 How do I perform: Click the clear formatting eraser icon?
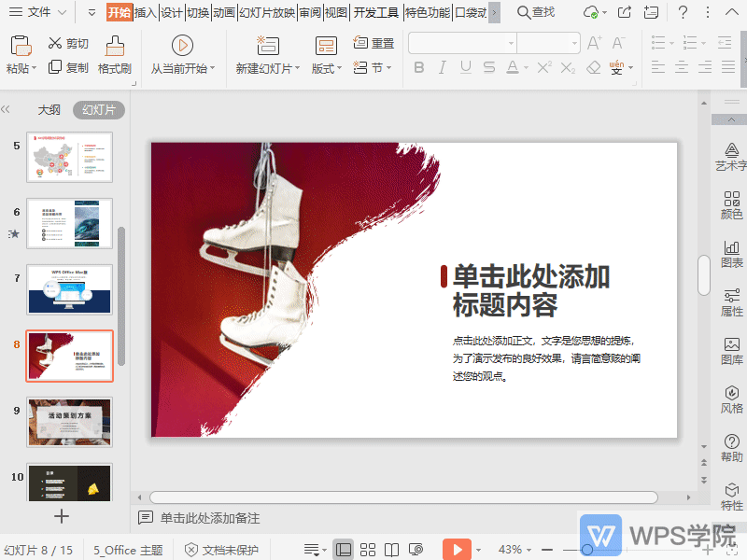(594, 67)
